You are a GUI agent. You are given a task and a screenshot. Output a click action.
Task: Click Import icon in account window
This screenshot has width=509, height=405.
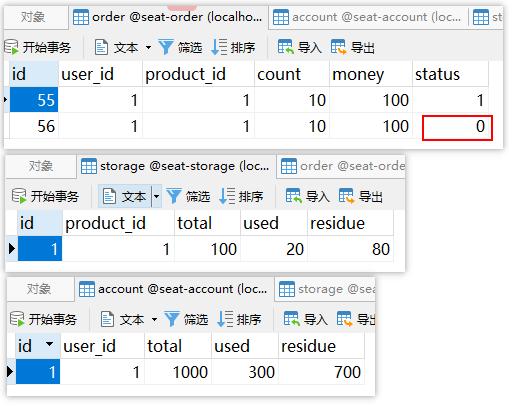(292, 319)
